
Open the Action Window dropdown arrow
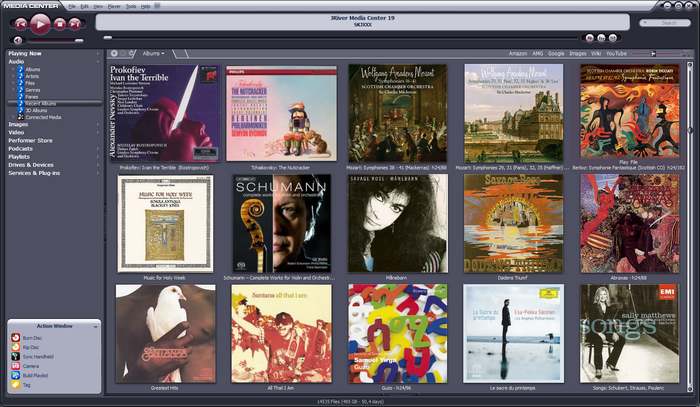pyautogui.click(x=95, y=326)
